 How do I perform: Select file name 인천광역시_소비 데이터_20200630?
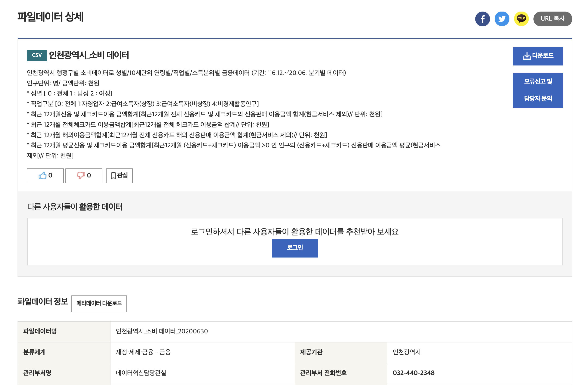pos(162,331)
